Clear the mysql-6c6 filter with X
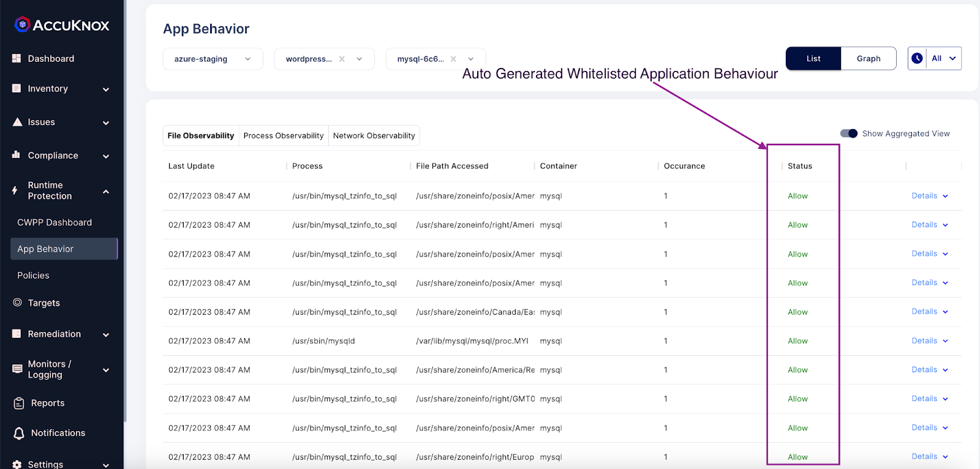980x469 pixels. 453,59
